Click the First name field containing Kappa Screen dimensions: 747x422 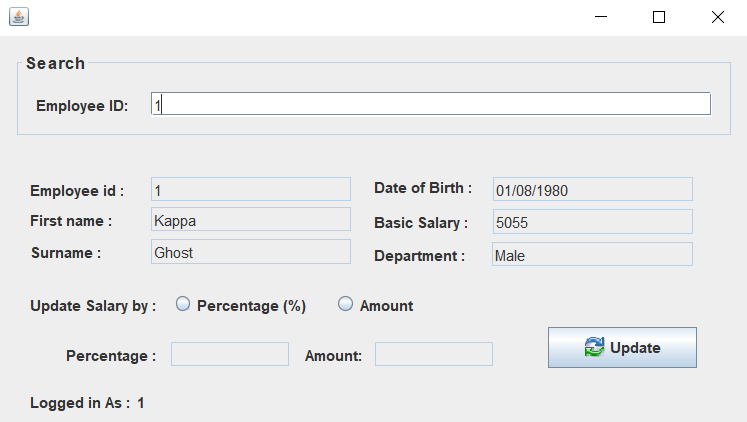click(250, 220)
